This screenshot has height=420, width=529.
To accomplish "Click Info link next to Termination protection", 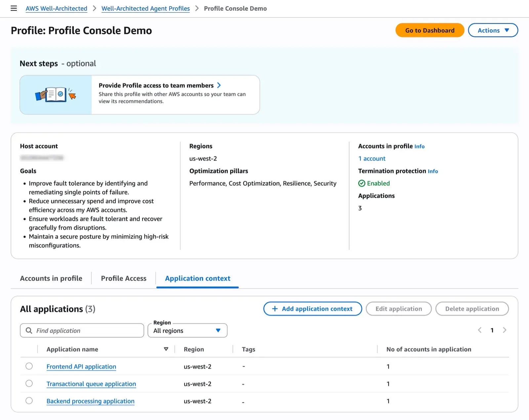I will click(433, 171).
